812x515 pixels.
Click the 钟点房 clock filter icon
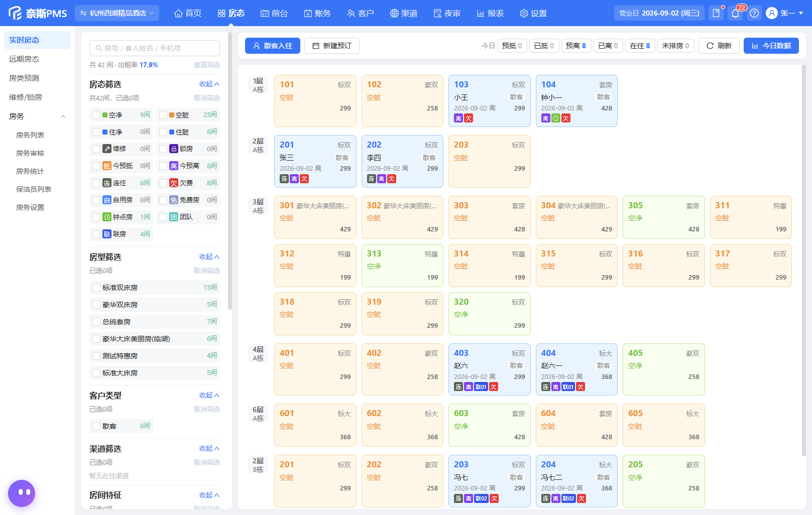(x=107, y=217)
